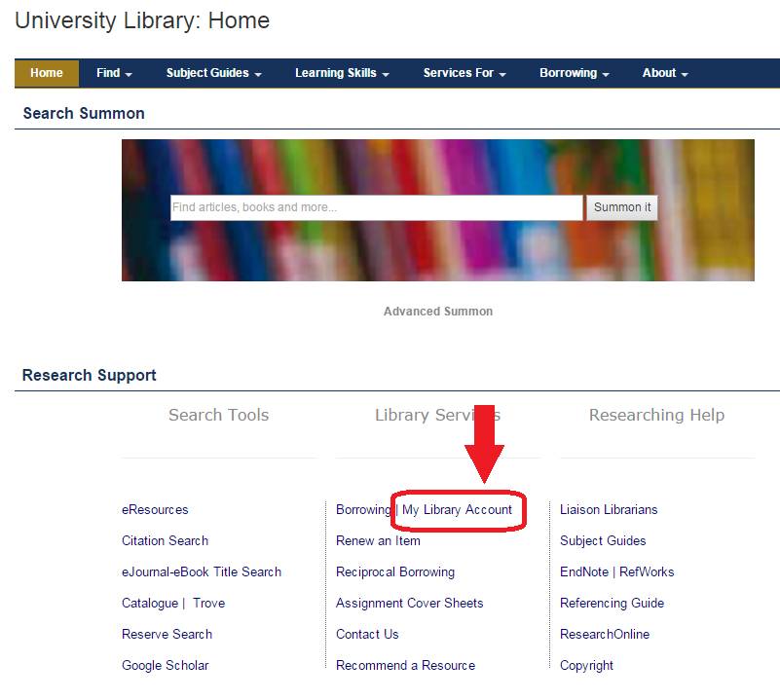Screen dimensions: 780x700
Task: Open Google Scholar link
Action: 166,666
